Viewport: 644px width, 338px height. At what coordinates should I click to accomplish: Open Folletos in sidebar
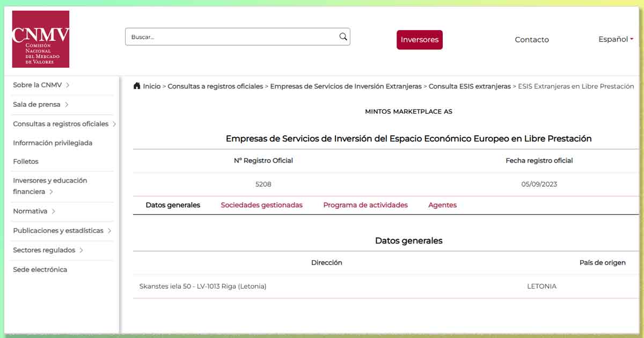click(26, 161)
